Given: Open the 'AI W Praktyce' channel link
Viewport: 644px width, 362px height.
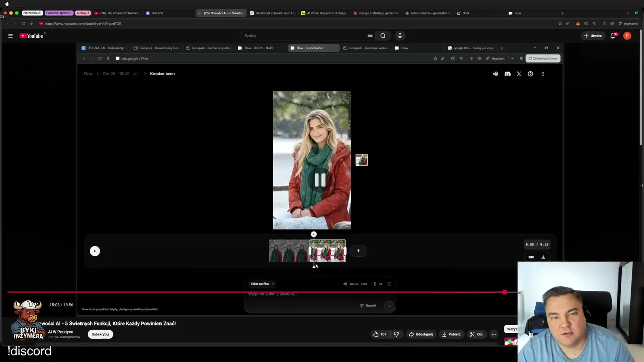Looking at the screenshot, I should tap(61, 332).
